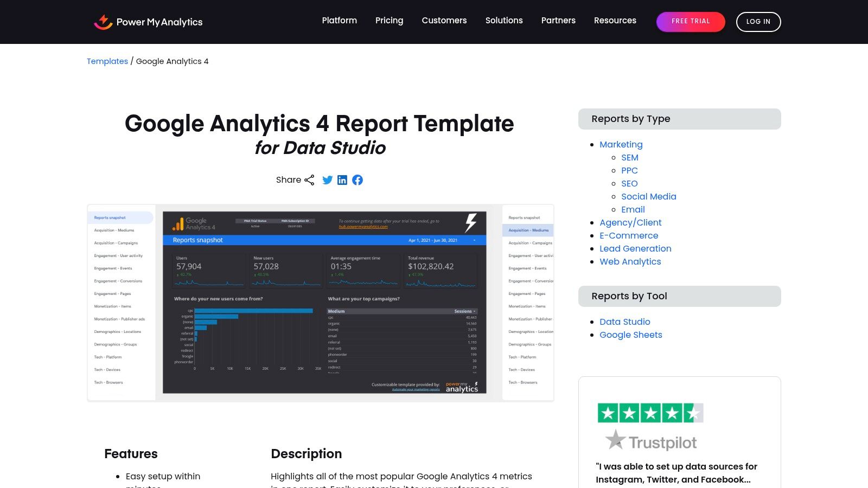Image resolution: width=868 pixels, height=488 pixels.
Task: Open the Resources menu
Action: 615,21
